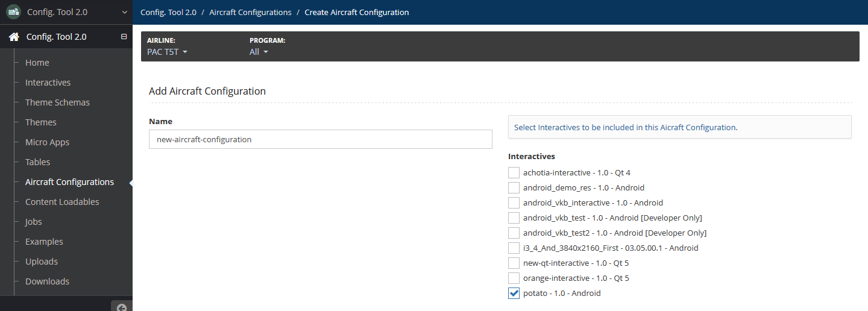
Task: Click Aircraft Configurations breadcrumb link
Action: click(x=250, y=12)
